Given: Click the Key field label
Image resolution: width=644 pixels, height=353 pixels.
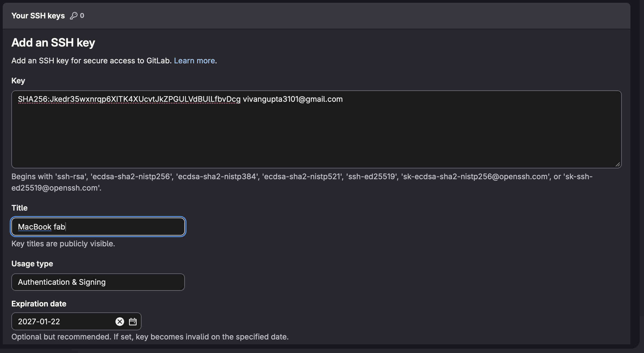Looking at the screenshot, I should point(18,81).
